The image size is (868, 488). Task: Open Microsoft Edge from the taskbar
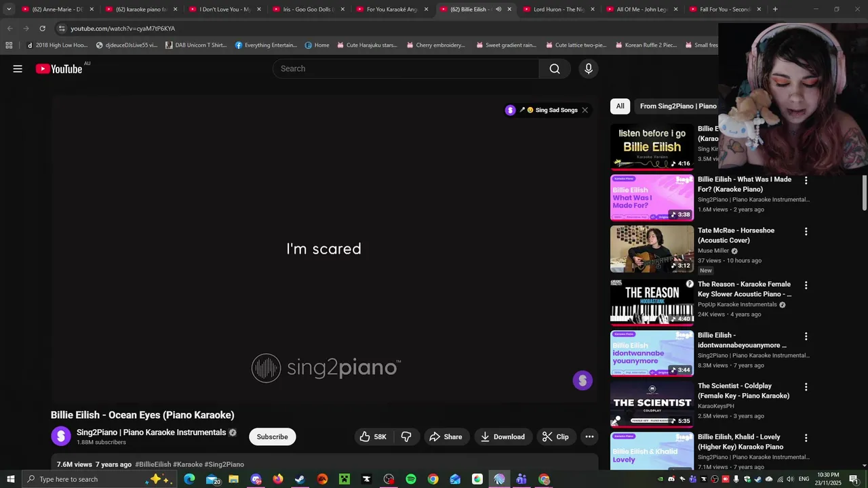tap(189, 479)
